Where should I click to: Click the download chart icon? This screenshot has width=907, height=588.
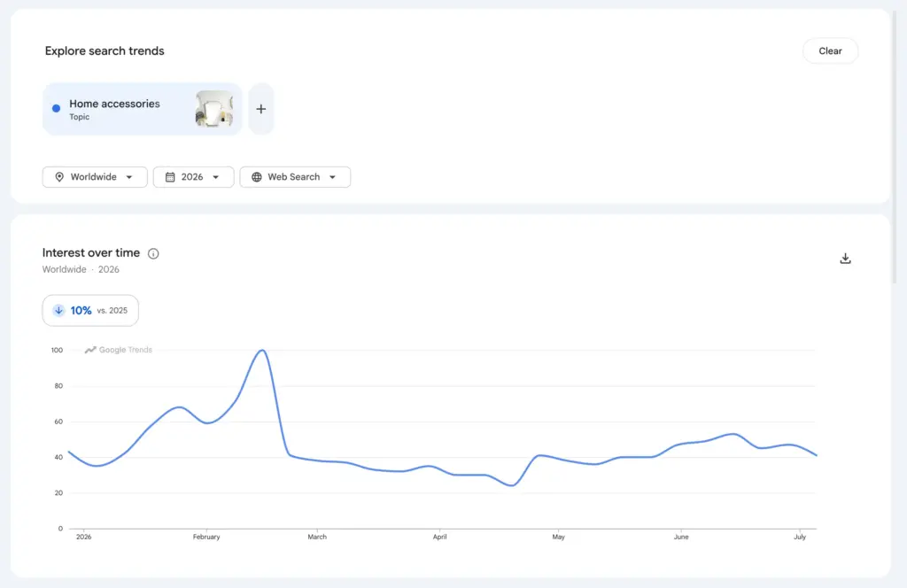(x=845, y=259)
